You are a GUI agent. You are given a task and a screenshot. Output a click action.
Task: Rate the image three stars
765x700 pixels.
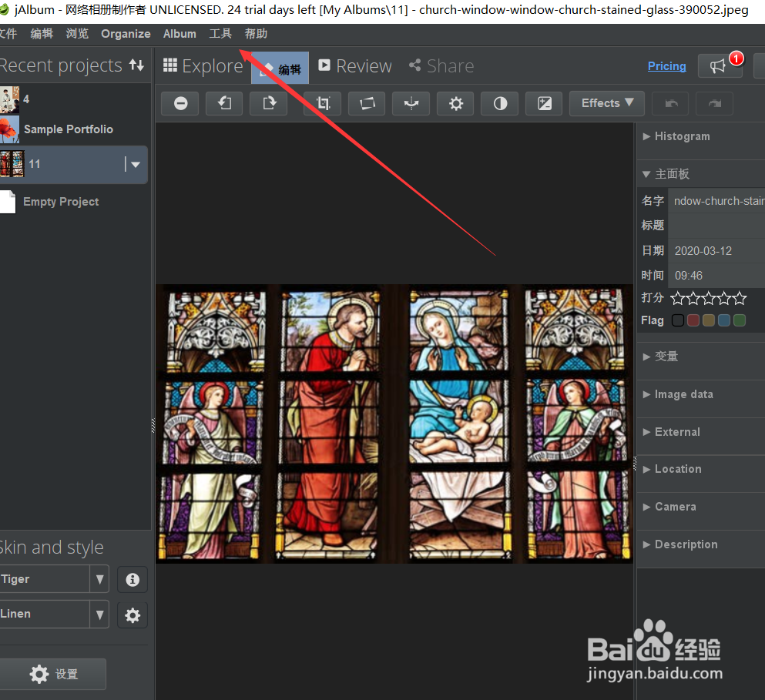[709, 298]
